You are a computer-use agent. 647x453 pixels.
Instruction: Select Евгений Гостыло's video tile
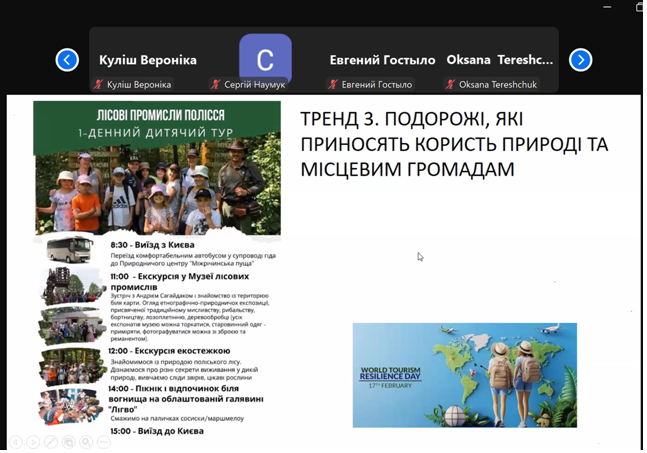pyautogui.click(x=382, y=60)
